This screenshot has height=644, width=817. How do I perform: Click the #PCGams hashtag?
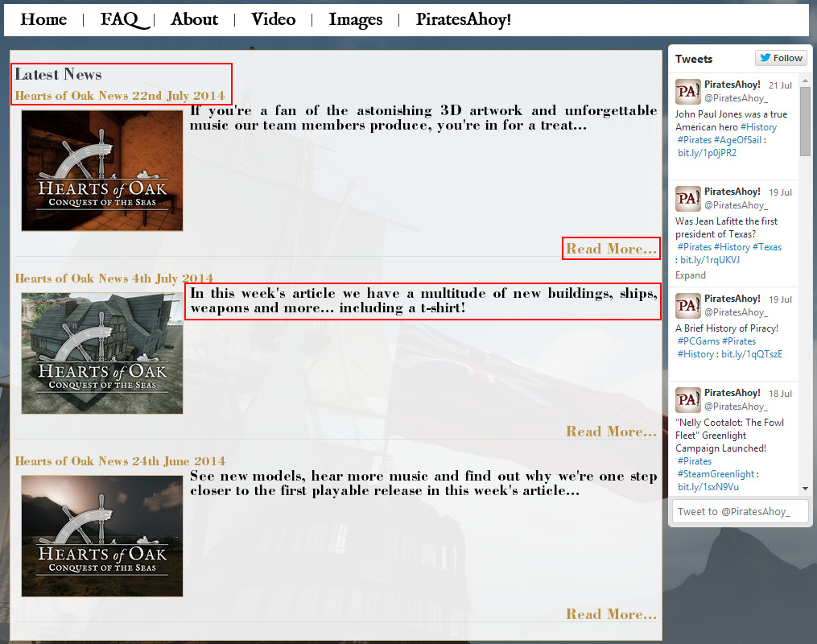click(x=698, y=341)
